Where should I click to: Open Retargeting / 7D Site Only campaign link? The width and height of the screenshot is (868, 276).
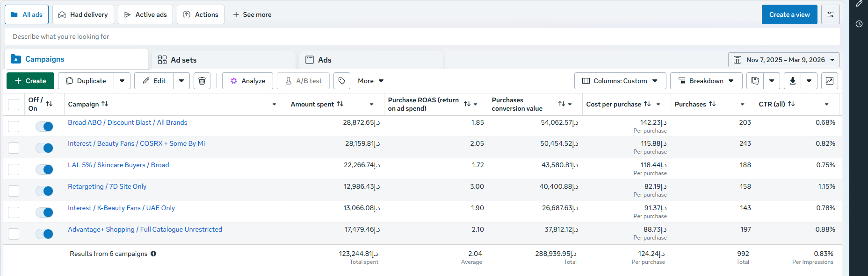click(107, 186)
